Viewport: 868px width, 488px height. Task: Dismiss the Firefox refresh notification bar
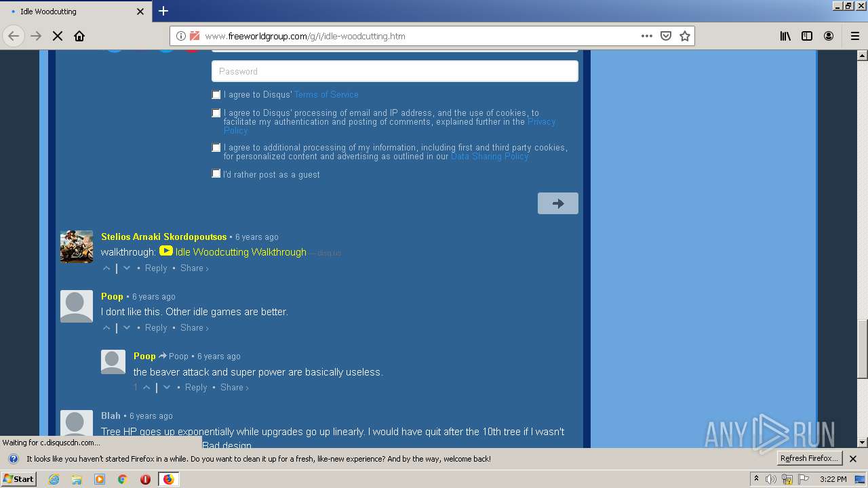pos(853,459)
